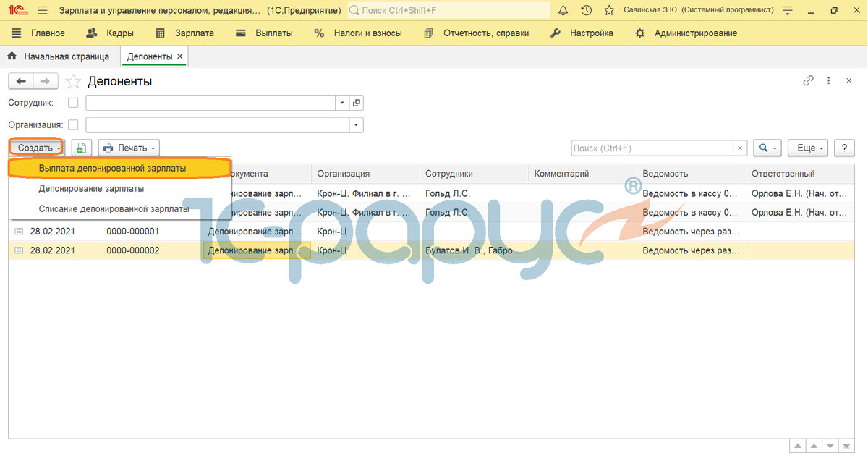Add Депоненты to favorites star

73,82
